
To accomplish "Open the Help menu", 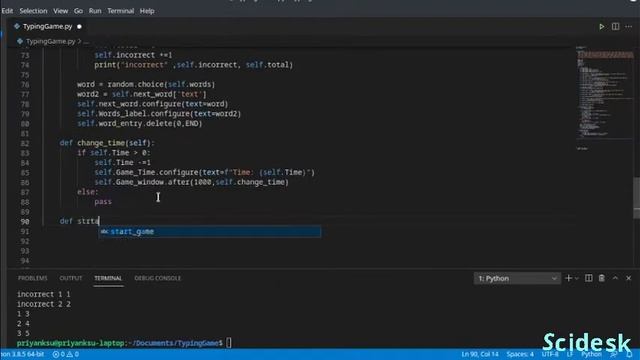I will (x=147, y=11).
